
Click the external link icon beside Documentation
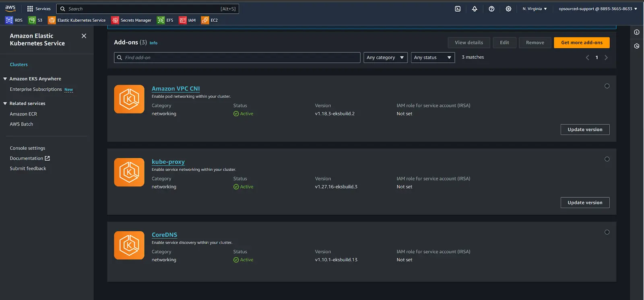coord(47,158)
